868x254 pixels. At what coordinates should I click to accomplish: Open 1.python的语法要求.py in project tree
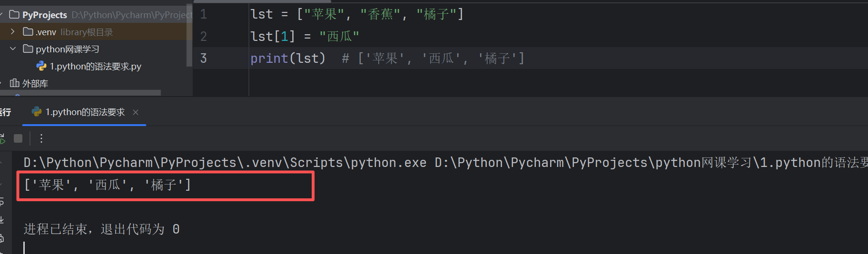[95, 66]
